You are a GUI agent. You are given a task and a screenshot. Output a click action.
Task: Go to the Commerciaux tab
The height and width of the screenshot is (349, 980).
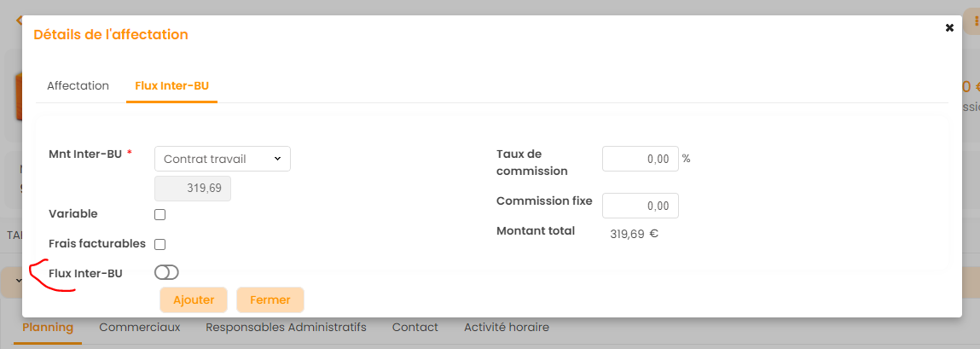pyautogui.click(x=139, y=328)
